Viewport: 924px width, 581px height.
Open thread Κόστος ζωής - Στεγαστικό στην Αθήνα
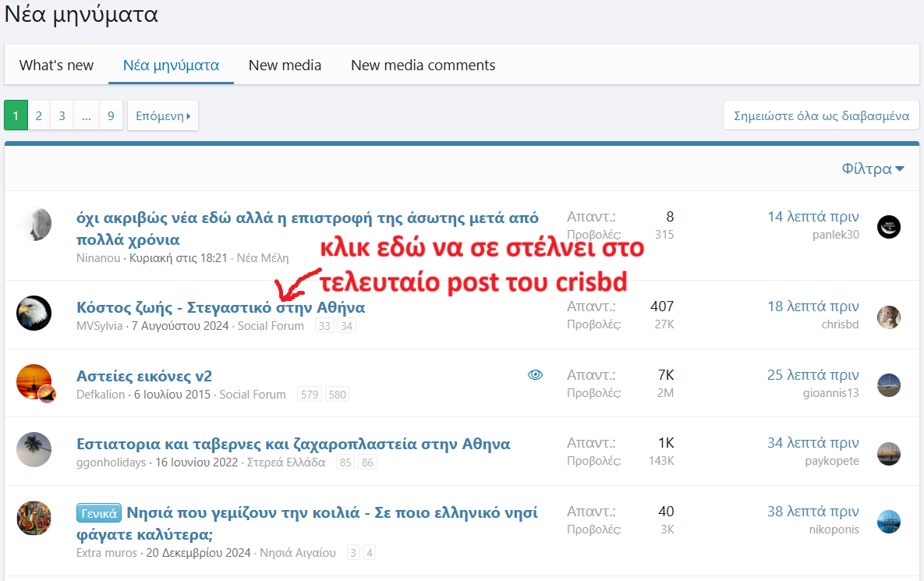tap(220, 307)
